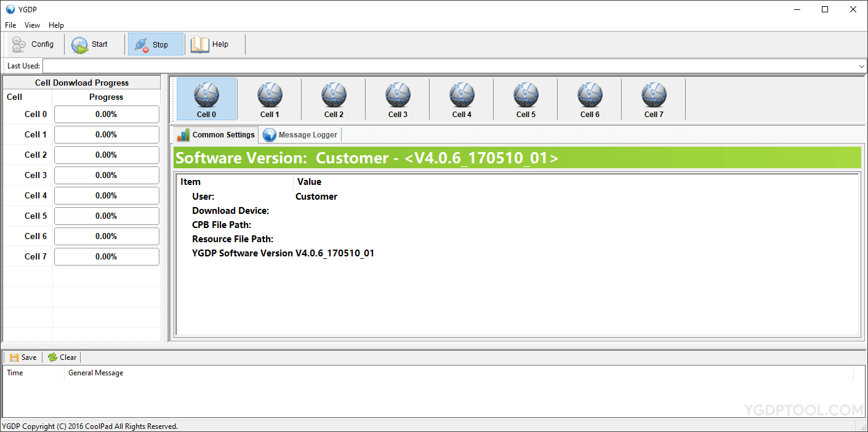Click the Customer value for User

coord(316,197)
